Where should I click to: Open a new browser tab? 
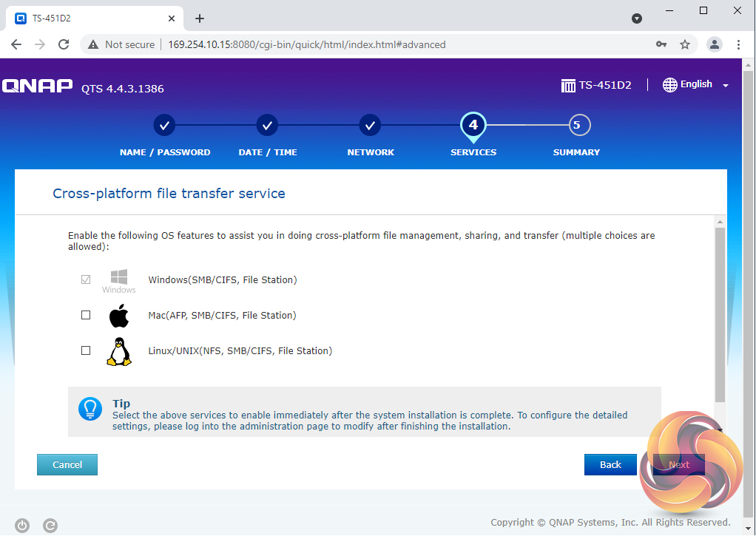point(200,18)
